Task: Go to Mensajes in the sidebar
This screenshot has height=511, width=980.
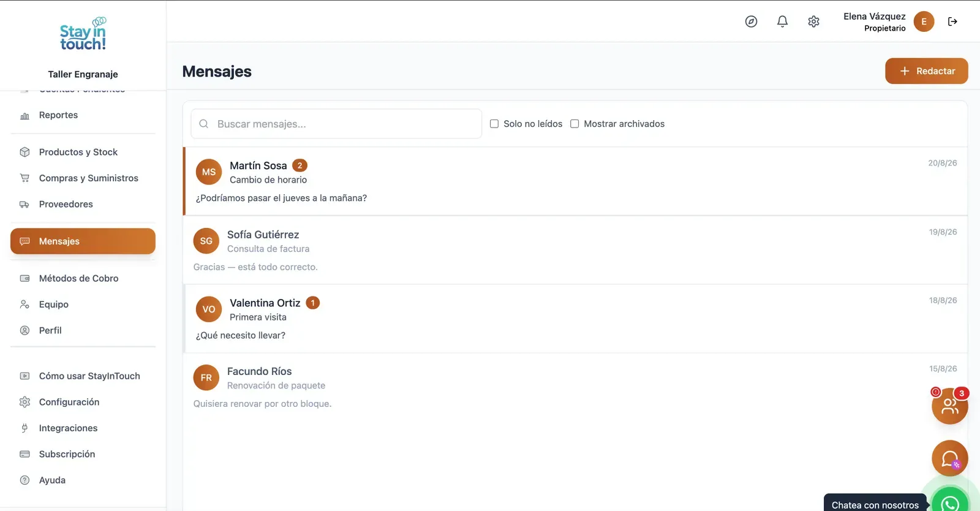Action: 83,241
